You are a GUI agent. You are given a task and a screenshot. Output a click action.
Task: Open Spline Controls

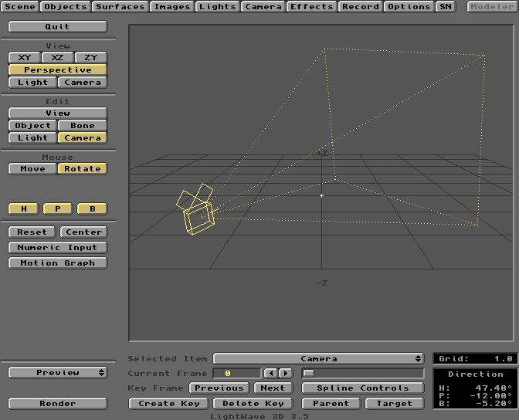[x=362, y=388]
